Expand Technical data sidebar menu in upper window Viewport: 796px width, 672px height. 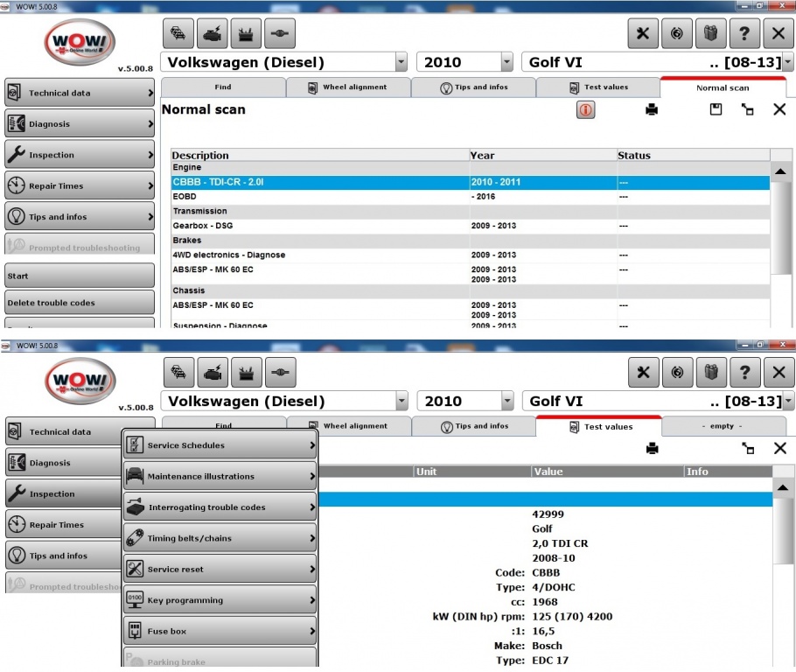[80, 93]
